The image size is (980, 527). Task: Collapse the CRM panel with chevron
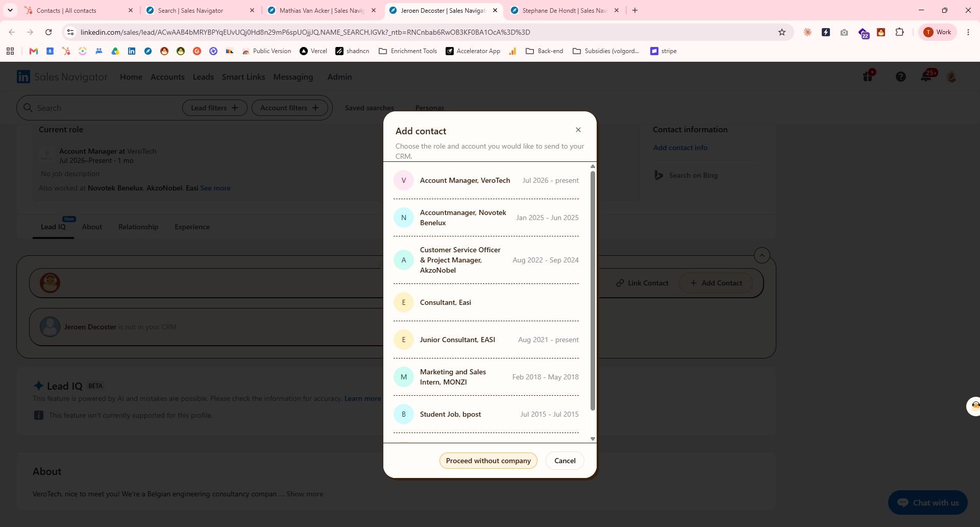coord(762,255)
